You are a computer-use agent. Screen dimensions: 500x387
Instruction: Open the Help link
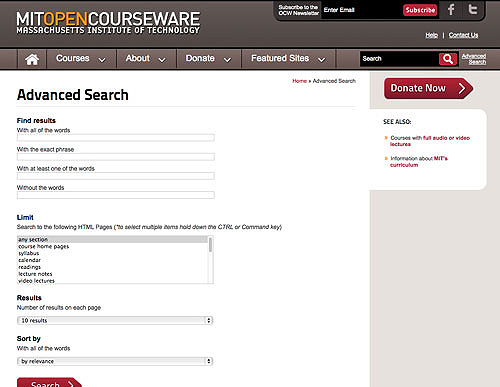tap(431, 35)
